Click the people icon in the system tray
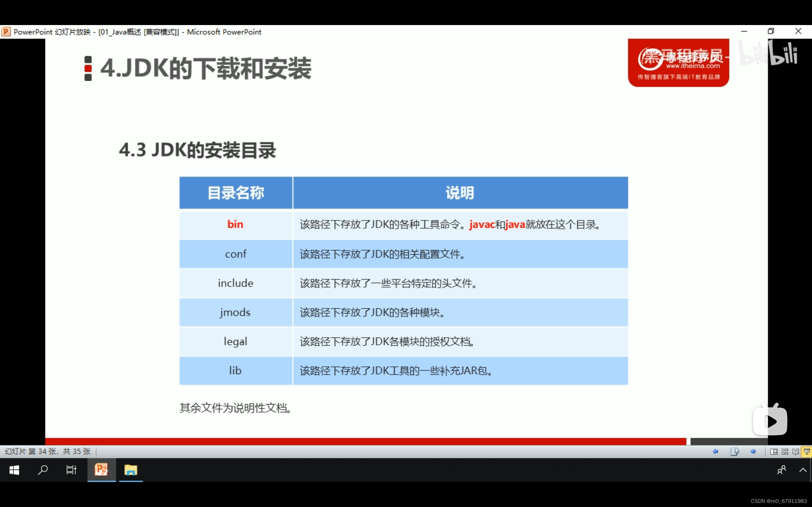This screenshot has width=812, height=507. tap(782, 470)
